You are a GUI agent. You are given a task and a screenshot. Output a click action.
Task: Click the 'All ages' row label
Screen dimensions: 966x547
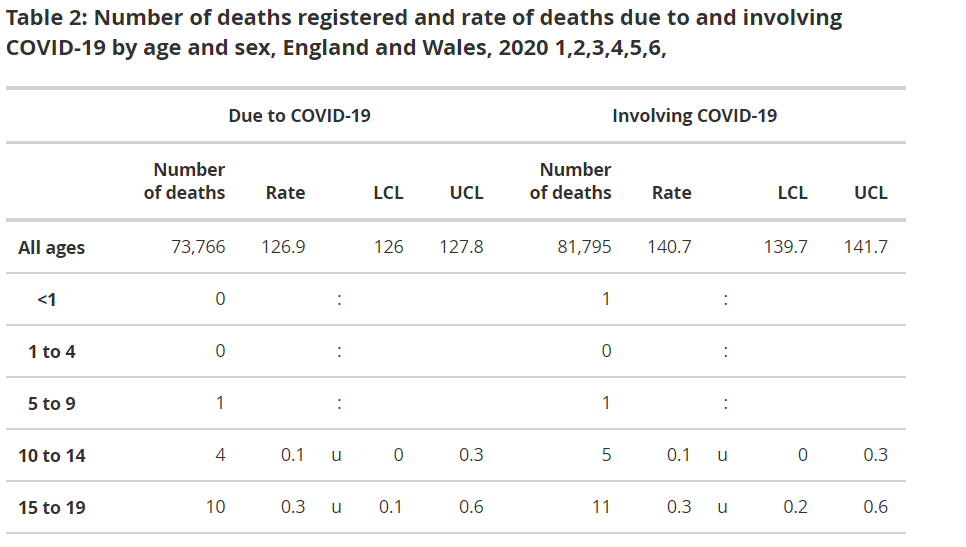[51, 248]
